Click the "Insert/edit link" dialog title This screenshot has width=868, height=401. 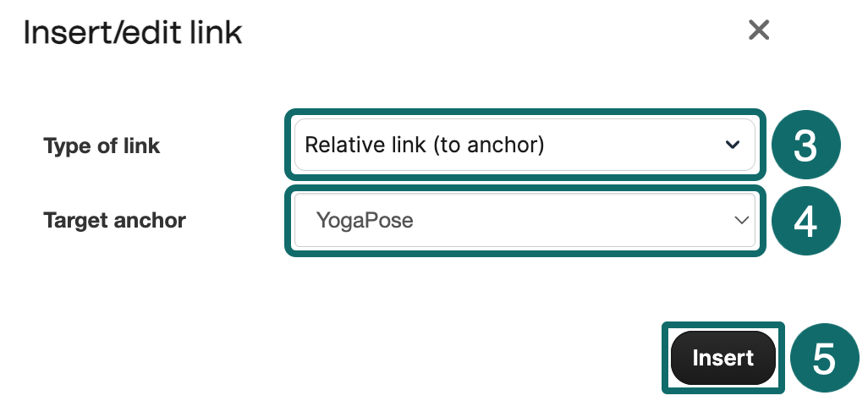[133, 33]
